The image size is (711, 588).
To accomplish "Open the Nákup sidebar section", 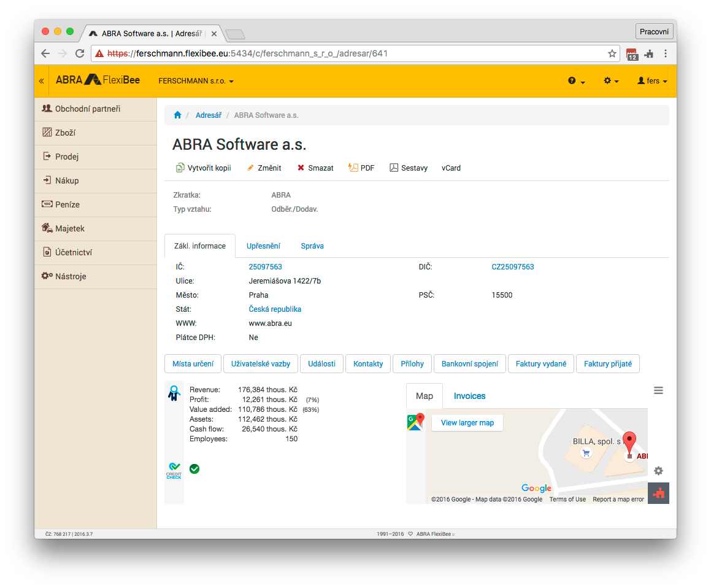I will 96,181.
